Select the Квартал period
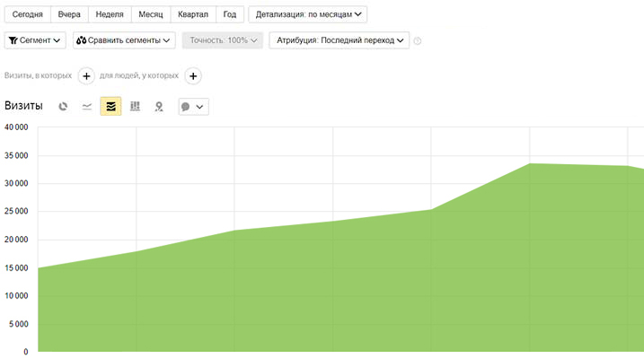The height and width of the screenshot is (358, 644). 193,14
